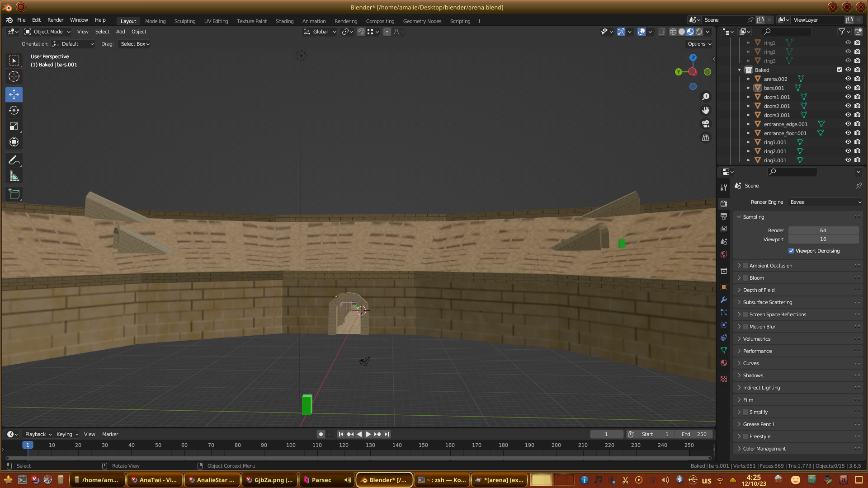Click the Options button in viewport header

(699, 44)
